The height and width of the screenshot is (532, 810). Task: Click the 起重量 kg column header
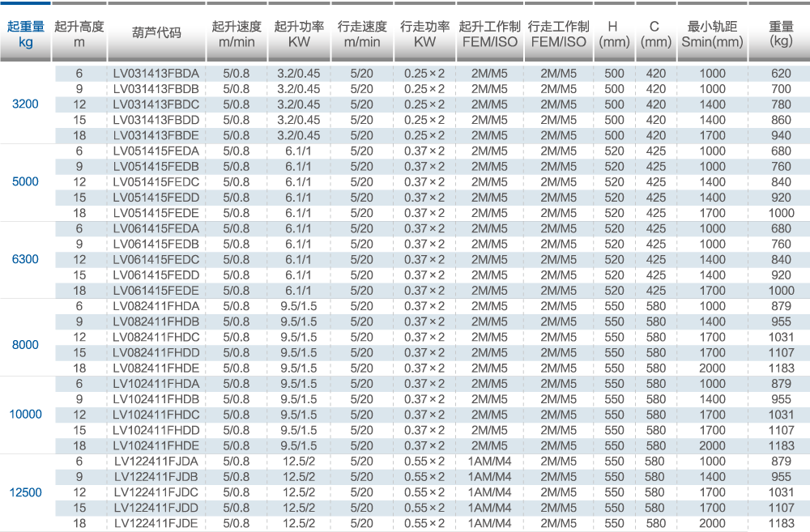tap(26, 34)
